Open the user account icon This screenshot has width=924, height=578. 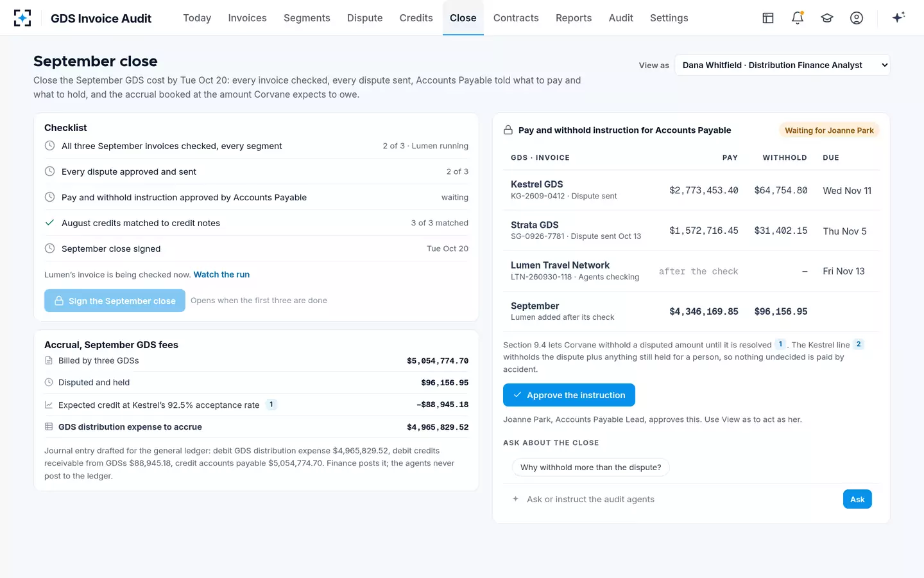[857, 18]
